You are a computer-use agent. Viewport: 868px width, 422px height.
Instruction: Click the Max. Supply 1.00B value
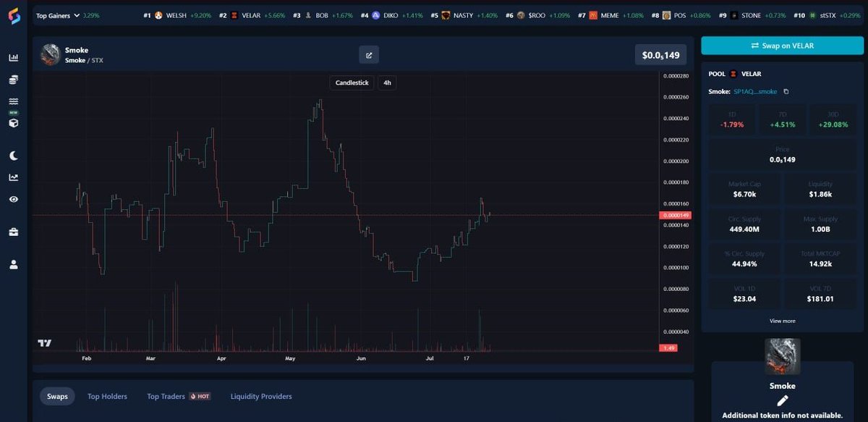pos(820,229)
